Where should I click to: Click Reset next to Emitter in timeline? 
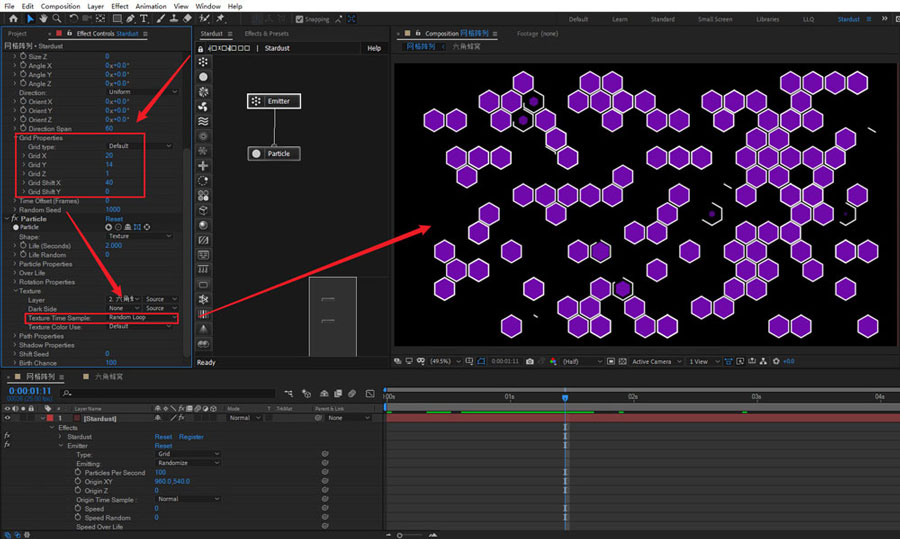click(x=163, y=445)
